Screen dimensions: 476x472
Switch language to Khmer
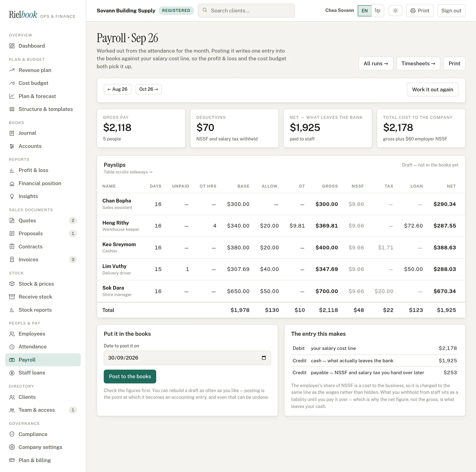[378, 11]
